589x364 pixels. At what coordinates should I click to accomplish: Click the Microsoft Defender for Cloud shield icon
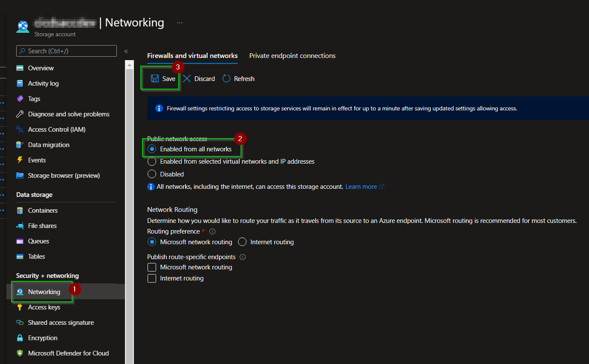tap(20, 353)
